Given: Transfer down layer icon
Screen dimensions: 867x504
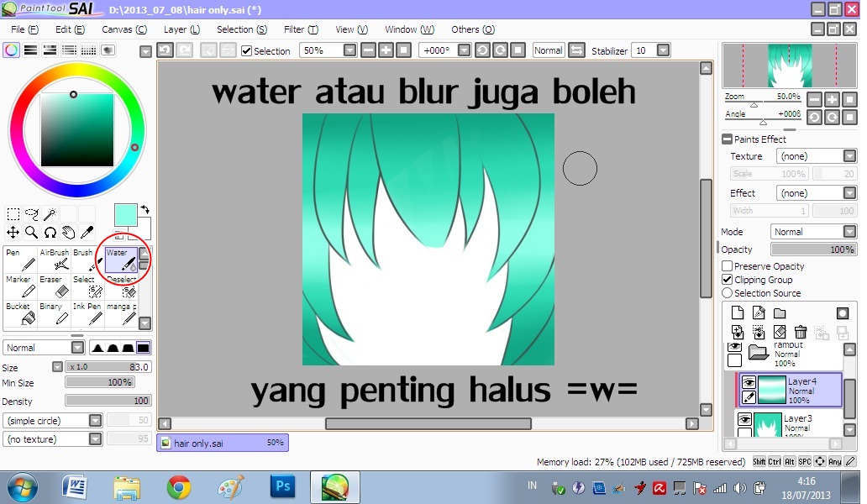Looking at the screenshot, I should 738,332.
